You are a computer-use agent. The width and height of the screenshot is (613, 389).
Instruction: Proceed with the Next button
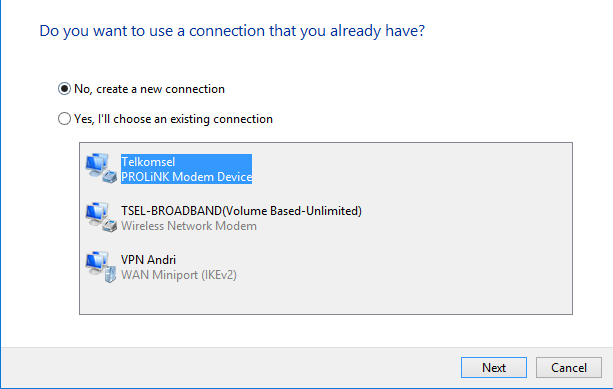click(x=494, y=367)
